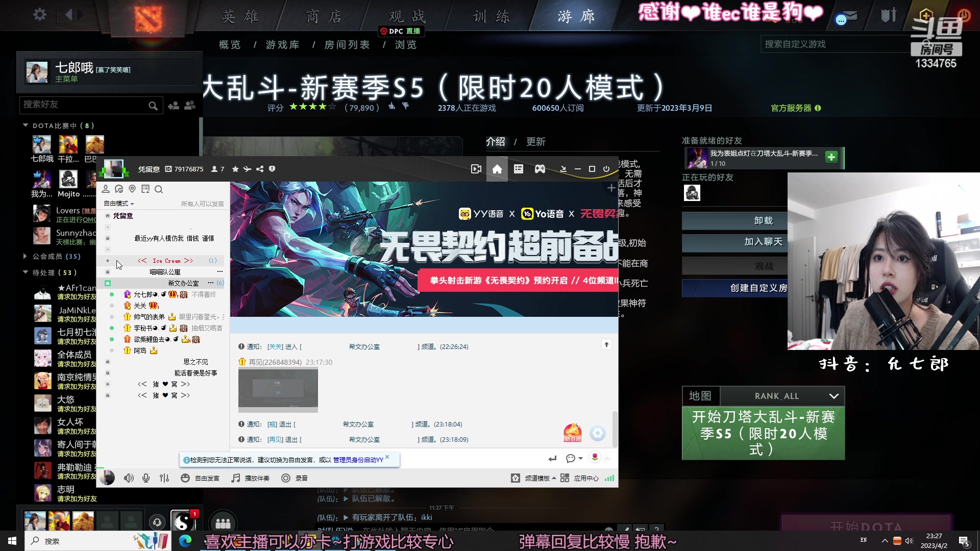The height and width of the screenshot is (551, 980).
Task: Open options dots for 喵喵队公寓 channel
Action: 220,271
